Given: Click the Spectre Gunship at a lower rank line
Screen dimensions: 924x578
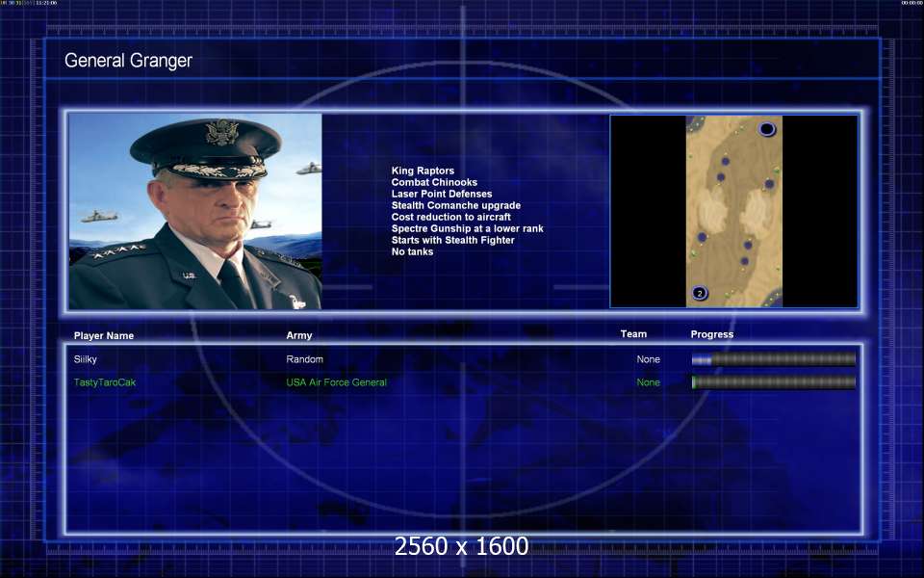Looking at the screenshot, I should pyautogui.click(x=467, y=228).
